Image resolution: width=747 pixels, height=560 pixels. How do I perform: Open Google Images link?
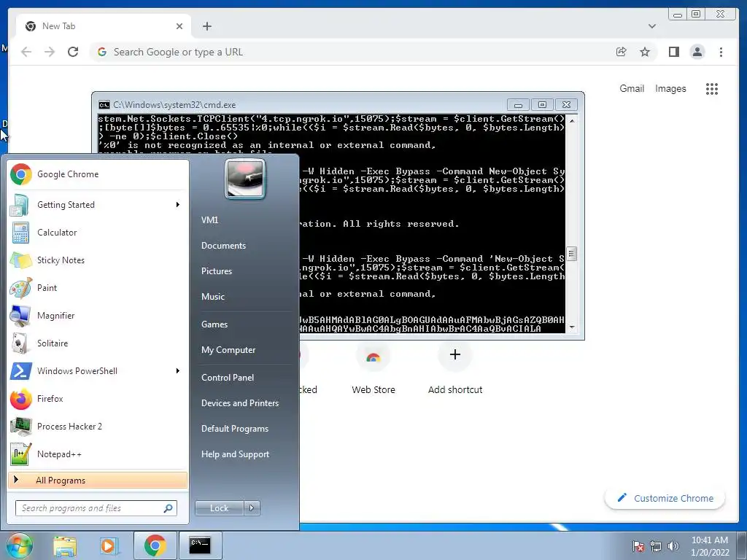tap(670, 88)
